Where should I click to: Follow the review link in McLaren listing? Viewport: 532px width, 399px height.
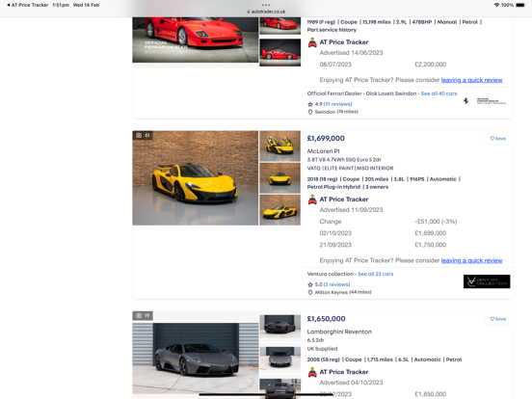(x=471, y=260)
